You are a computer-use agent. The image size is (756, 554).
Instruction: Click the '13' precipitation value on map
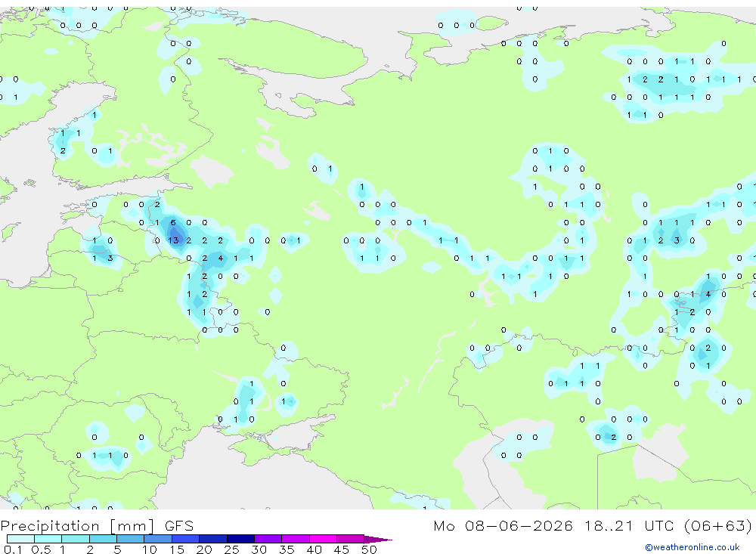coord(174,240)
